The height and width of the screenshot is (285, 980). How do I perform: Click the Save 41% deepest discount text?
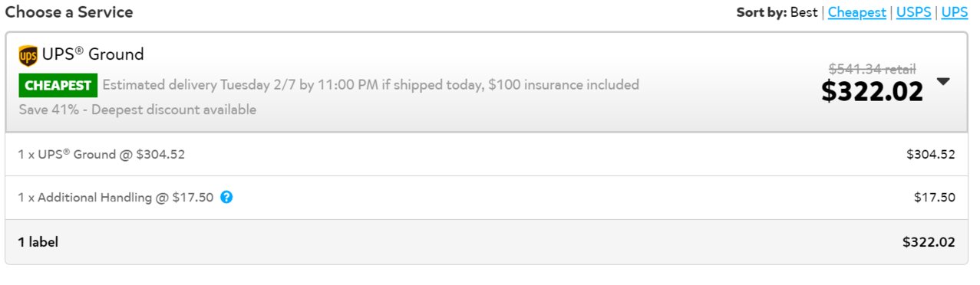pos(137,110)
